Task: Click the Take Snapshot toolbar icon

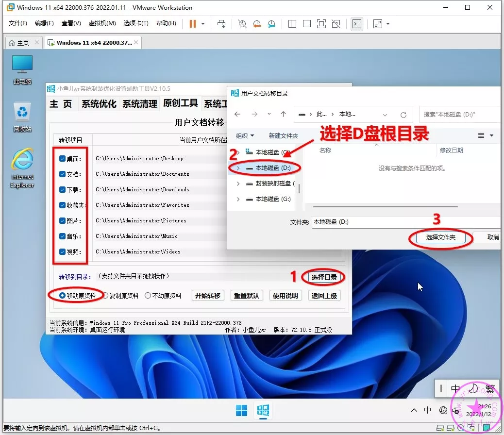Action: pyautogui.click(x=241, y=23)
